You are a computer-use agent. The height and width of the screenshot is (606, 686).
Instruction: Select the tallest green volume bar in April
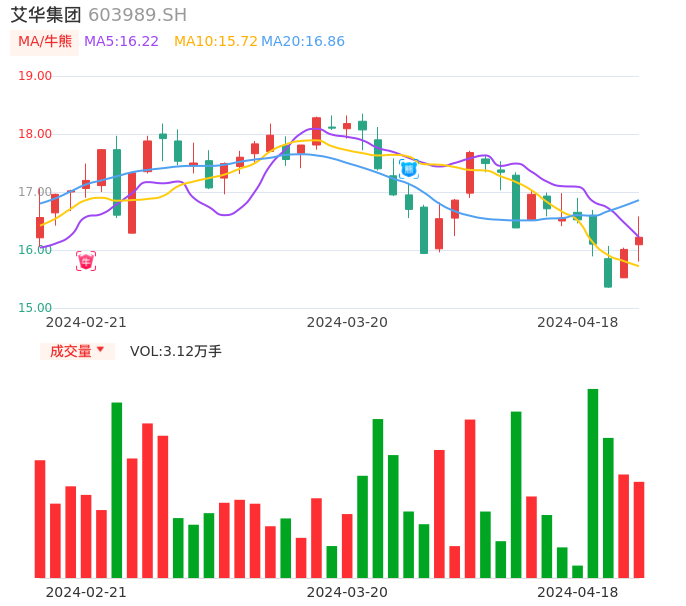tap(593, 483)
